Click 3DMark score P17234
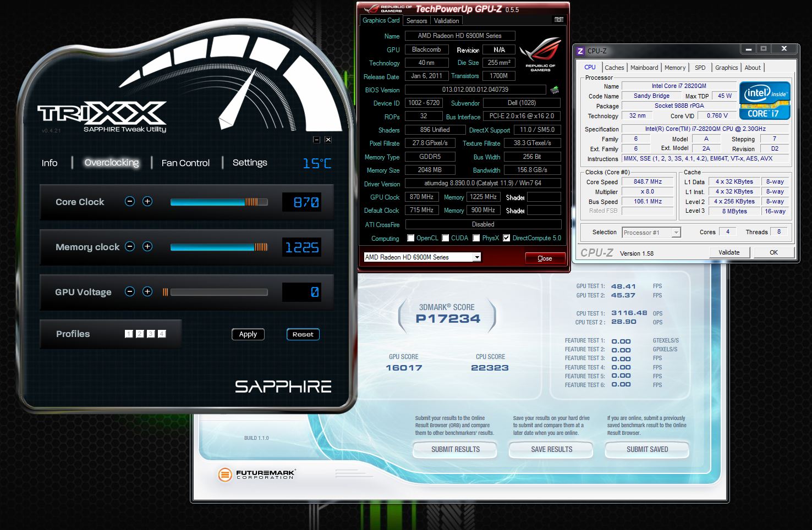This screenshot has height=530, width=812. click(x=448, y=318)
